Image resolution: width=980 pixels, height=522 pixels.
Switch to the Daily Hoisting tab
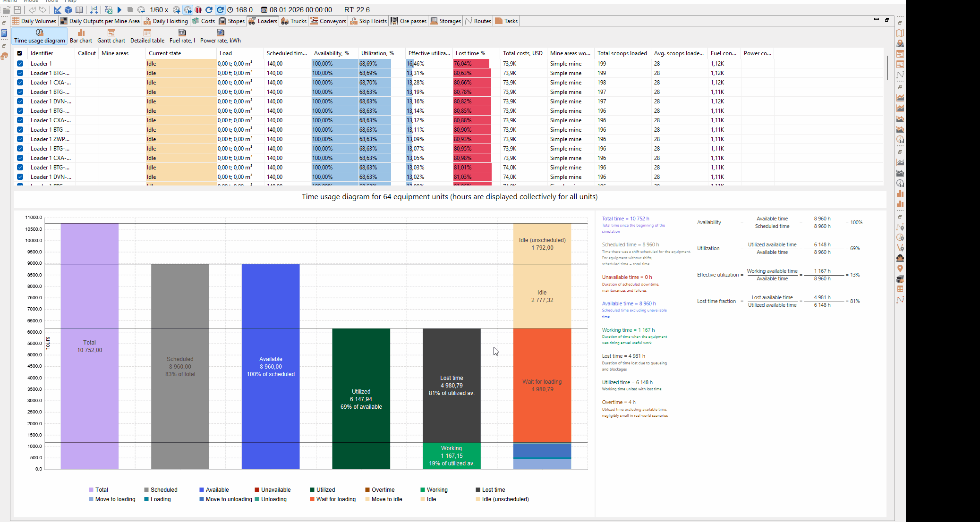pos(166,21)
